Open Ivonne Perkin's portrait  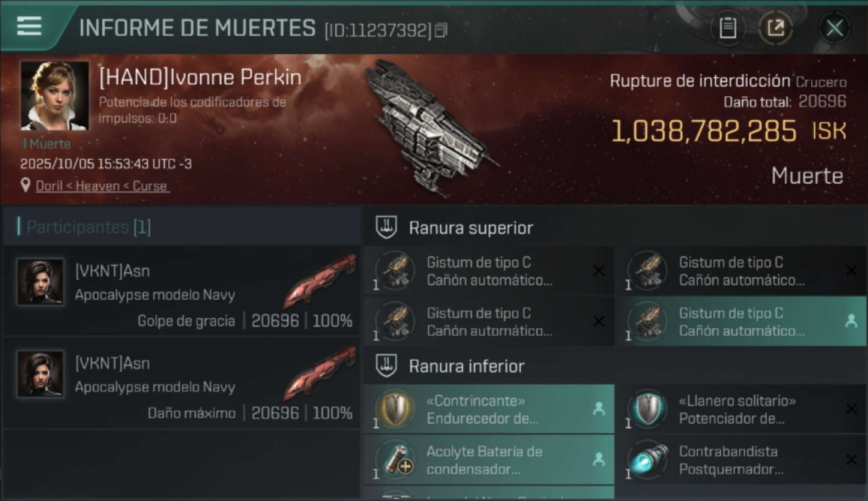click(55, 96)
